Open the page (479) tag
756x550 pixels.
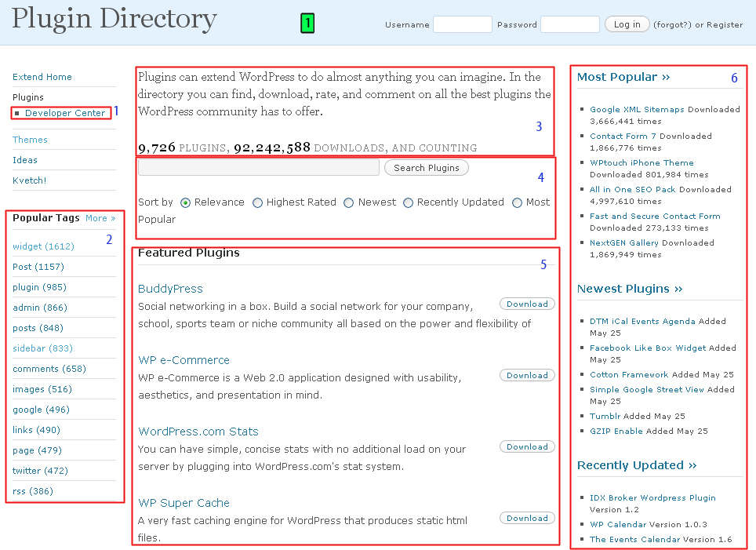pyautogui.click(x=37, y=450)
